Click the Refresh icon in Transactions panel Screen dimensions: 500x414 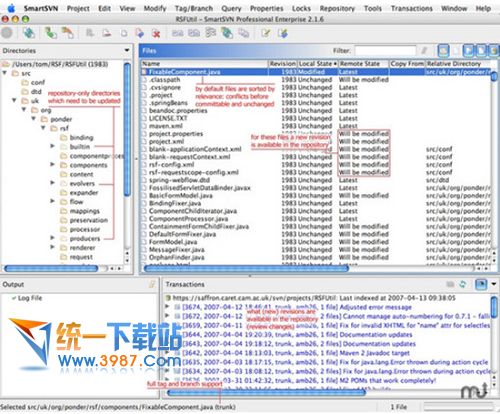(x=463, y=284)
